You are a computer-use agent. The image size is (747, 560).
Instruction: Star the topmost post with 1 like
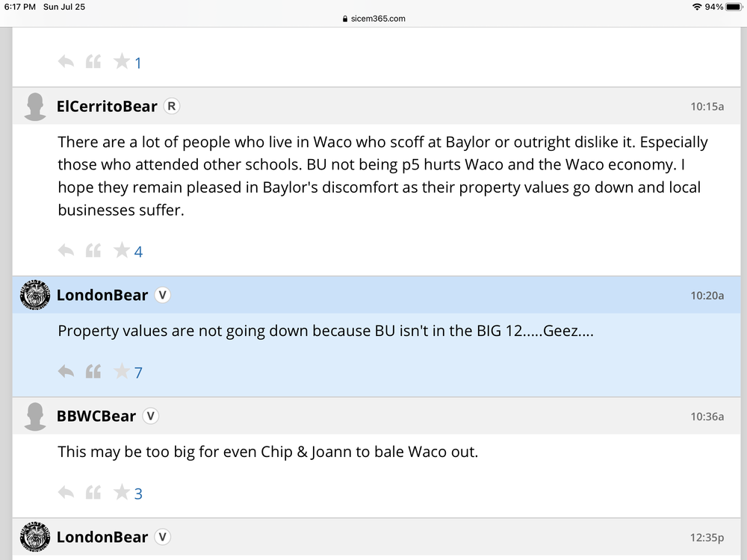click(x=122, y=61)
